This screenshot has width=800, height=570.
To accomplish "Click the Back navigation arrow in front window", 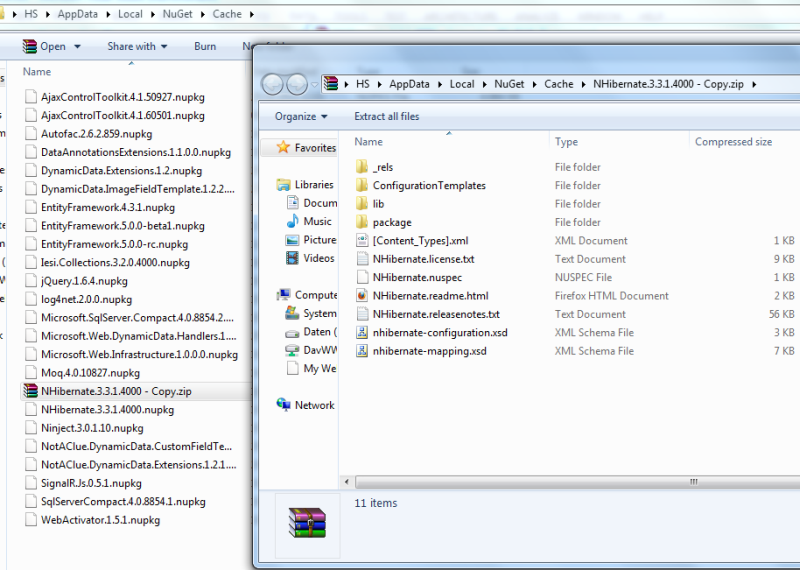I will click(x=272, y=84).
